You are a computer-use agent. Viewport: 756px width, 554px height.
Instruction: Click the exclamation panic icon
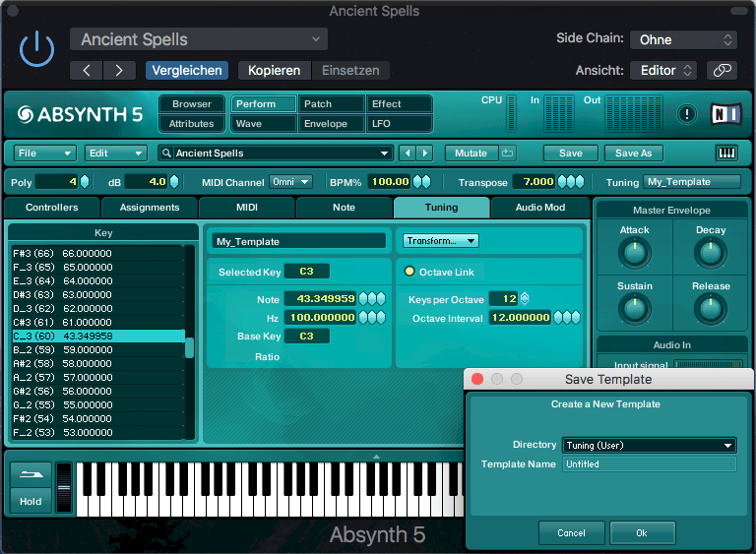click(686, 114)
